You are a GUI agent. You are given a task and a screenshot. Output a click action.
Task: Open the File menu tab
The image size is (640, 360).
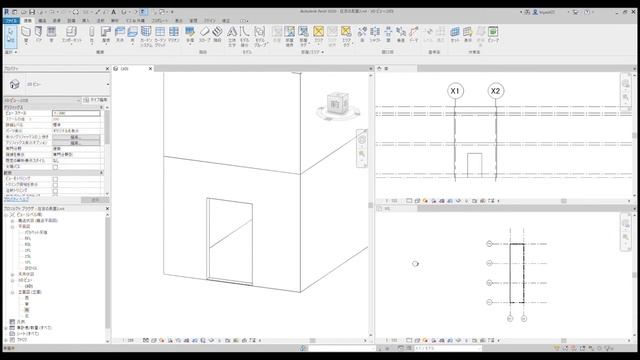click(11, 20)
